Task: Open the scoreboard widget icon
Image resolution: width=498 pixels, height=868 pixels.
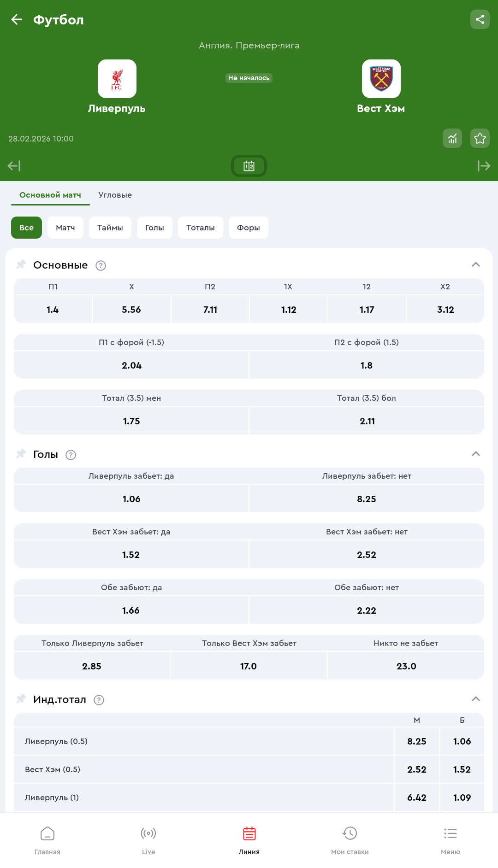Action: click(x=249, y=166)
